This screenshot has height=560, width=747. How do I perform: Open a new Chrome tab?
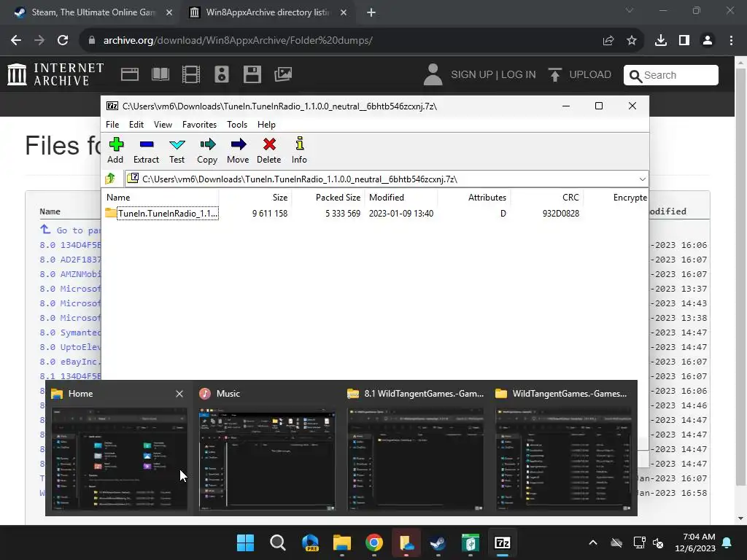pos(371,12)
